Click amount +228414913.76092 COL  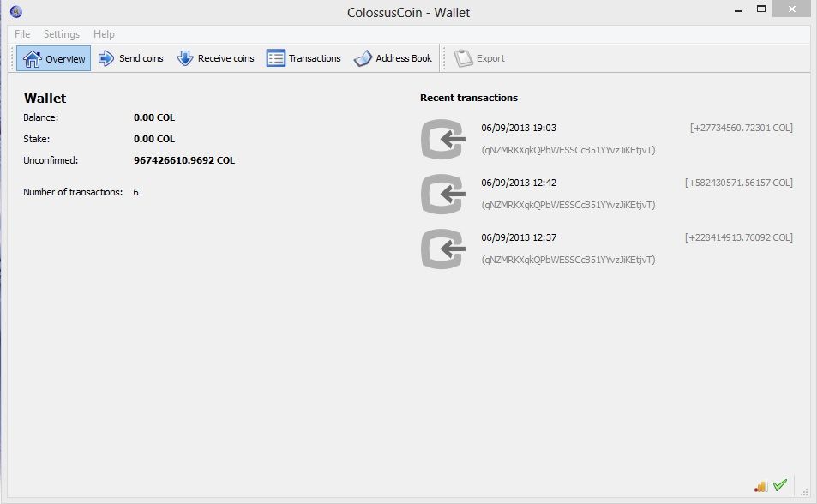coord(738,237)
